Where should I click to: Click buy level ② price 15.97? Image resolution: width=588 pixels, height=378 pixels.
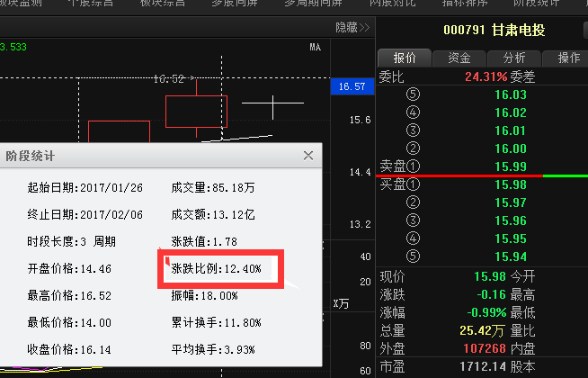(511, 202)
